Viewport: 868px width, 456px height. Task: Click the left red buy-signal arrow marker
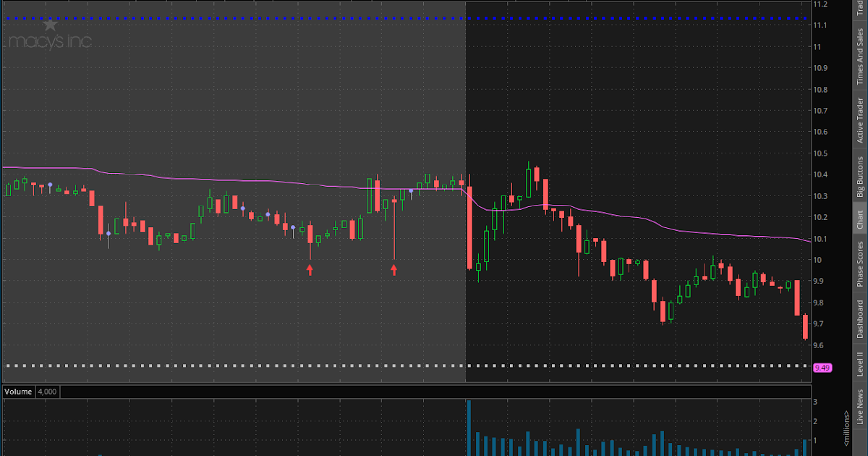310,269
